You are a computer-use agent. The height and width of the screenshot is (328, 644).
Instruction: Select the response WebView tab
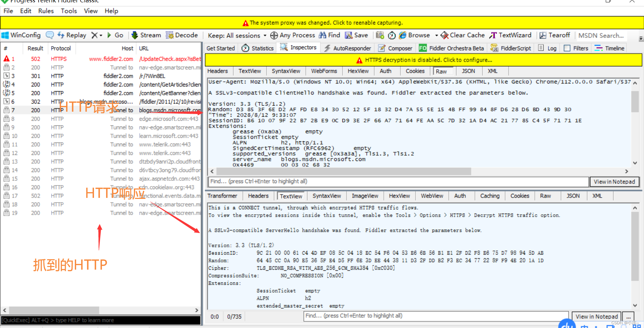(x=432, y=196)
